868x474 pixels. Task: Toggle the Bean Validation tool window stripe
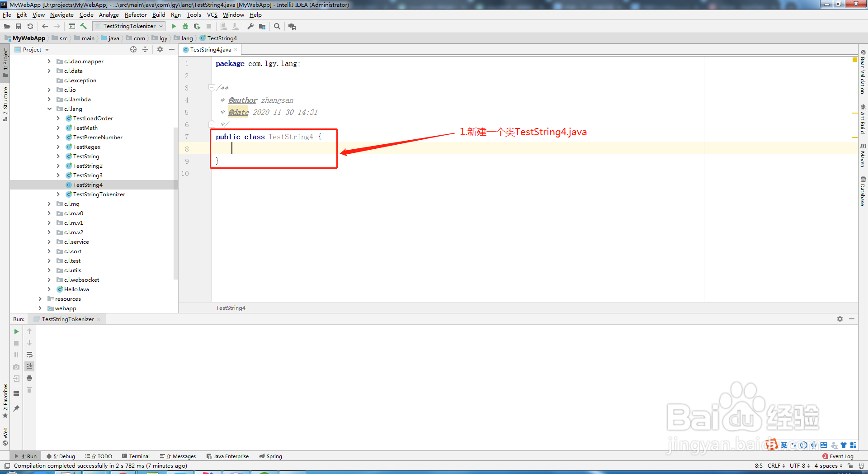pos(863,71)
